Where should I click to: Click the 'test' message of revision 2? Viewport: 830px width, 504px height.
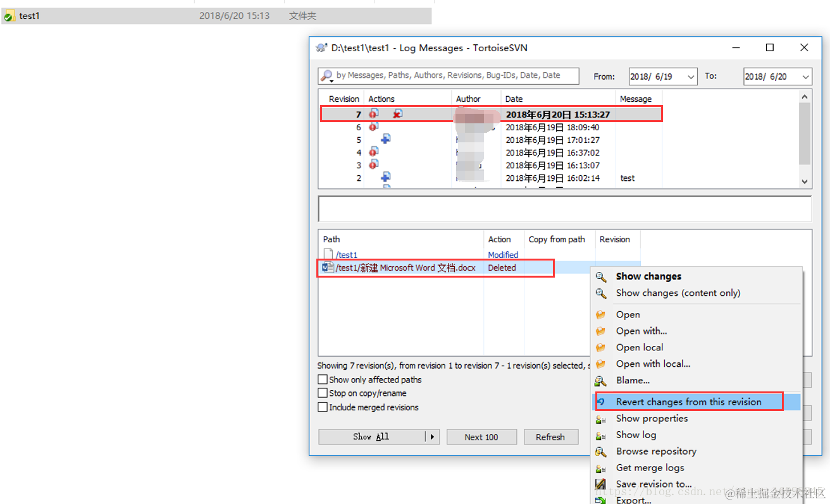pos(628,178)
